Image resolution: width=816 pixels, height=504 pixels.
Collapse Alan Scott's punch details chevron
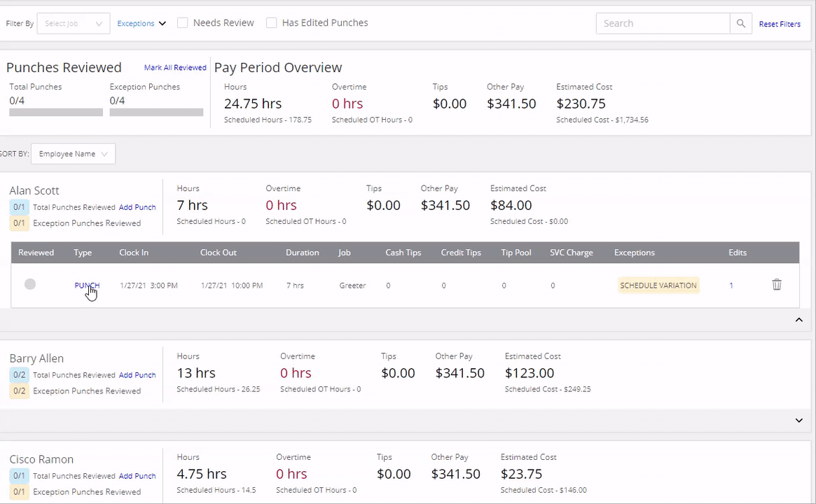[798, 320]
